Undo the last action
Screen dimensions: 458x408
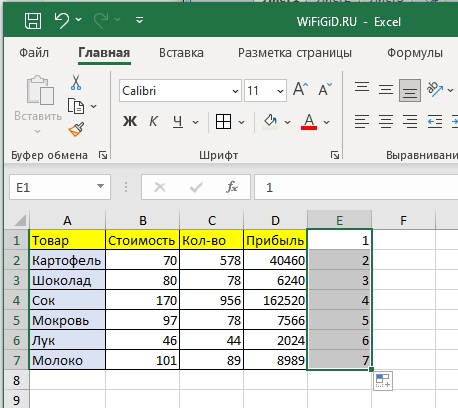(x=62, y=20)
